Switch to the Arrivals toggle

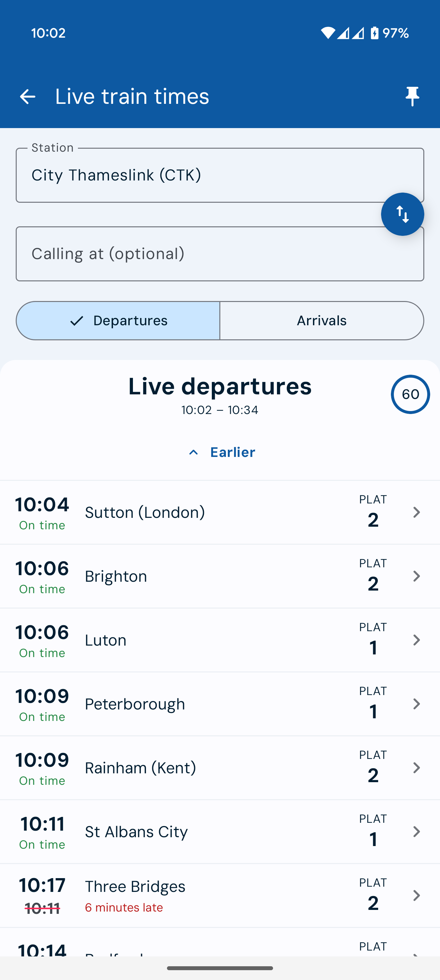[322, 321]
